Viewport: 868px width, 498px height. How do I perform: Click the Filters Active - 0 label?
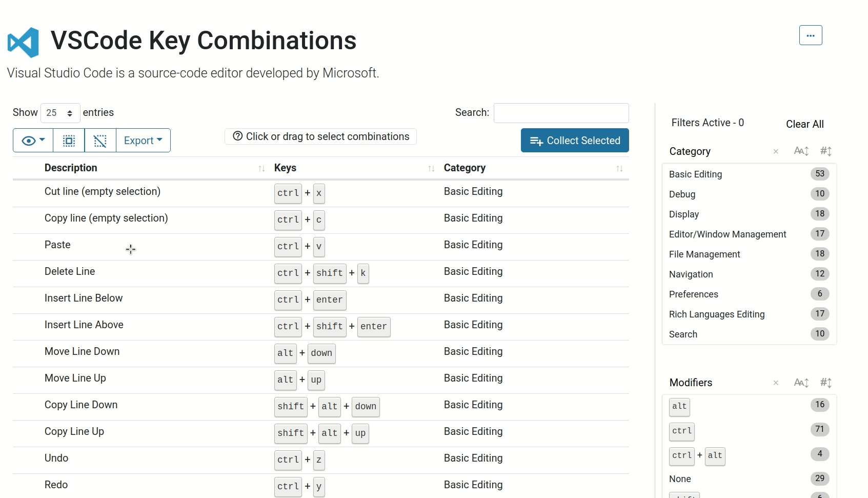click(708, 123)
